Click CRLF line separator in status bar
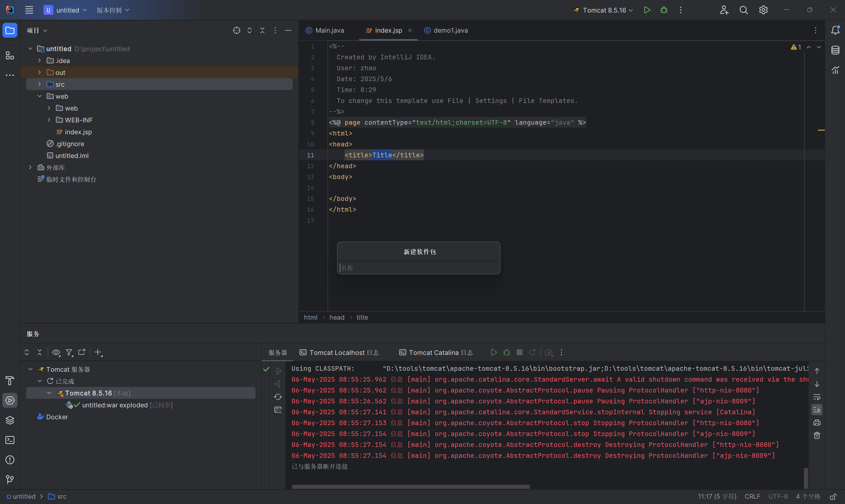This screenshot has width=845, height=504. pos(753,496)
